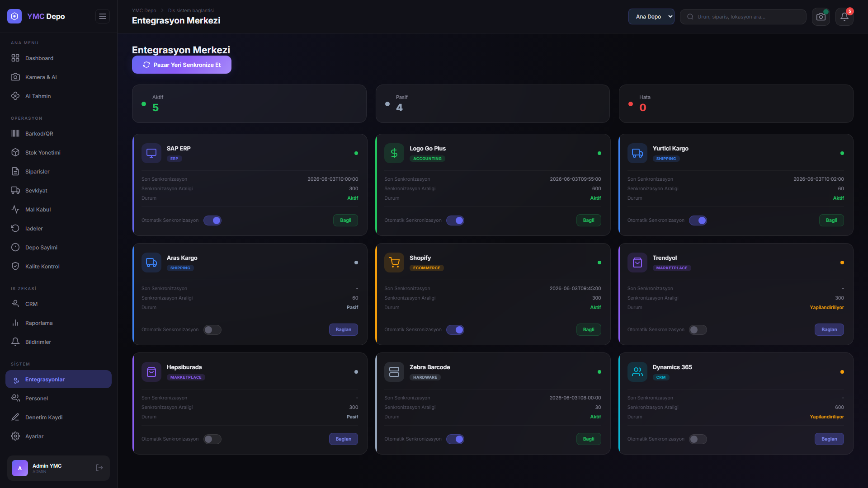Screen dimensions: 868x488
Task: Click the Admin YMC name in profile card
Action: (x=47, y=466)
